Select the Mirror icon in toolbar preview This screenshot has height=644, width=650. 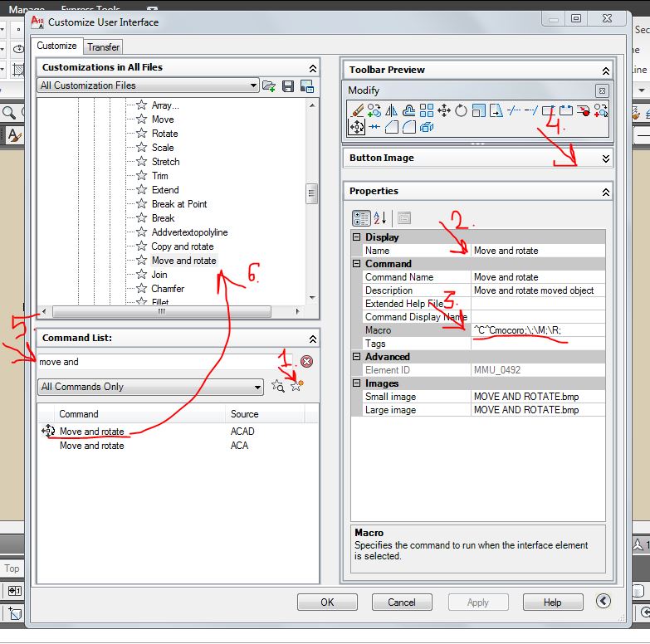[x=391, y=110]
